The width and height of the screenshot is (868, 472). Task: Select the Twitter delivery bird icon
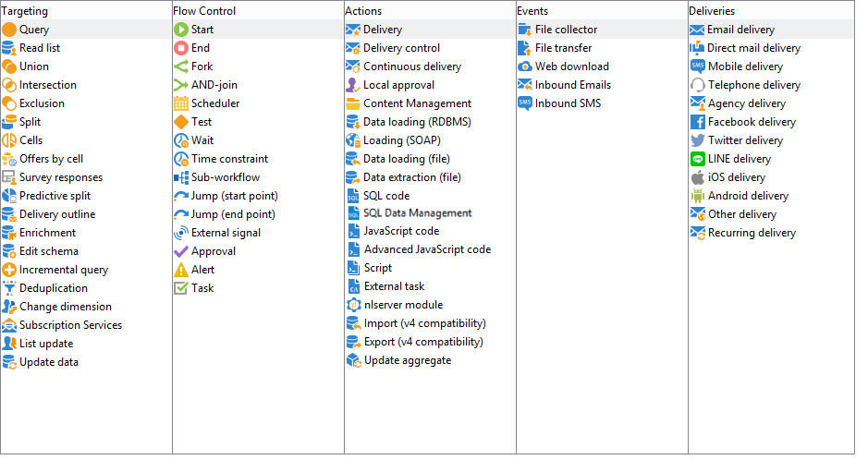tap(698, 140)
